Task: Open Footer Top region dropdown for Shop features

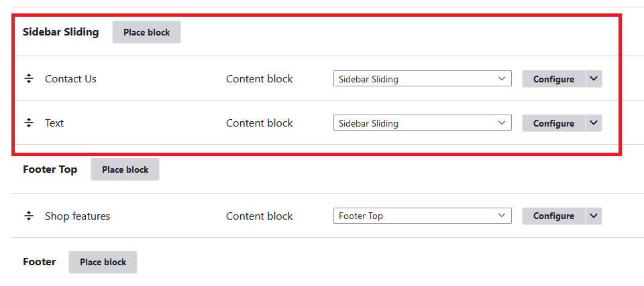Action: pos(422,216)
